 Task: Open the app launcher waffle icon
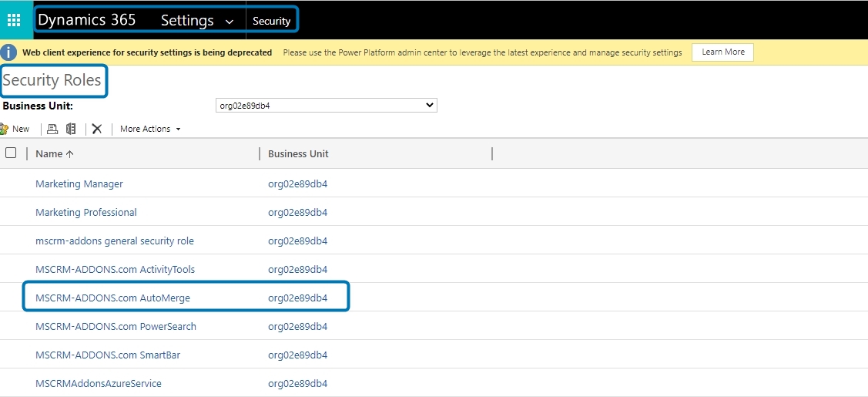click(14, 21)
